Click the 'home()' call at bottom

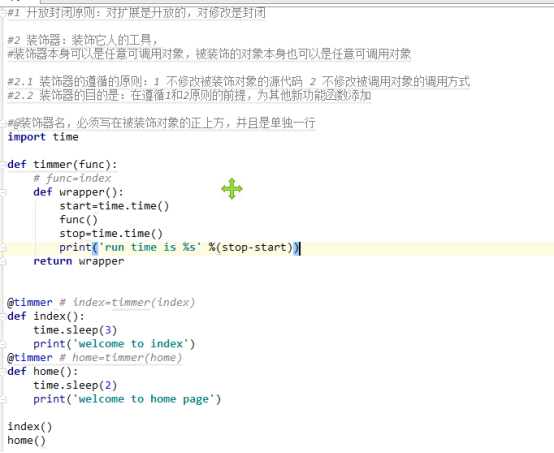[x=26, y=440]
